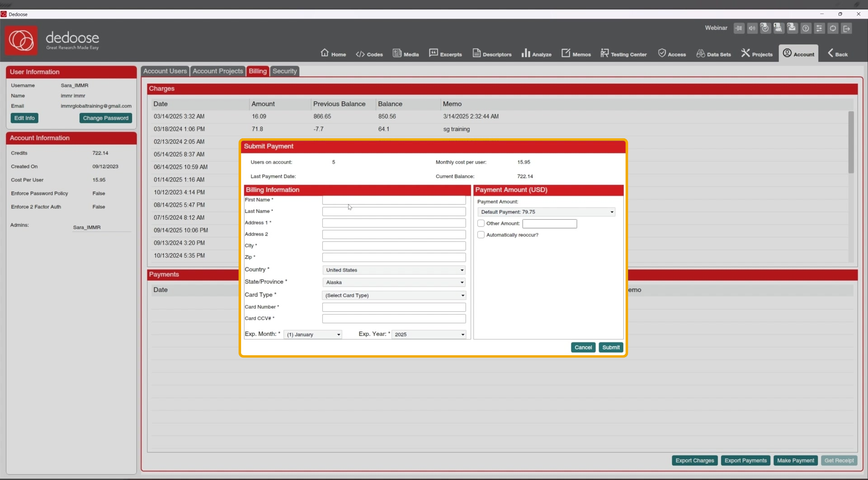Open the Exp. Month dropdown
868x480 pixels.
click(x=312, y=334)
